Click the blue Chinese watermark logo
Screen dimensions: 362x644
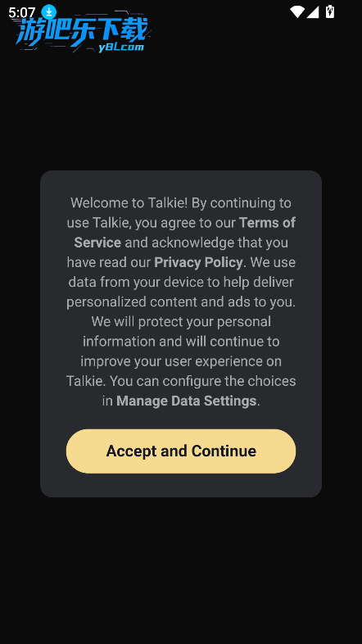click(x=81, y=32)
